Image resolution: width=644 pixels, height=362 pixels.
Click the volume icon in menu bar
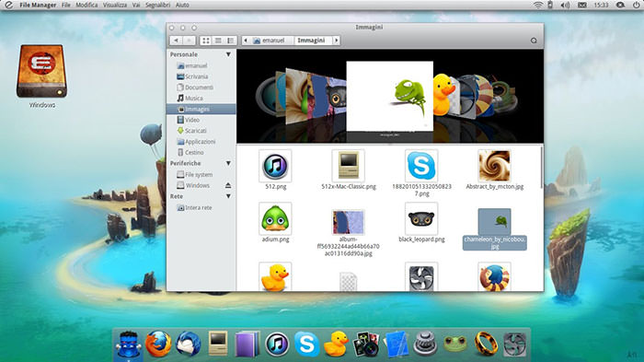565,5
